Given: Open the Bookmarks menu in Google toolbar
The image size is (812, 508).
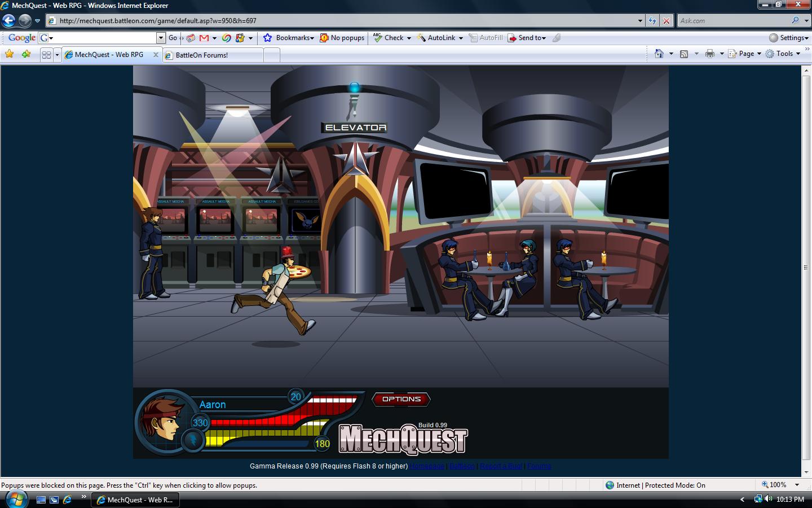Looking at the screenshot, I should tap(289, 38).
